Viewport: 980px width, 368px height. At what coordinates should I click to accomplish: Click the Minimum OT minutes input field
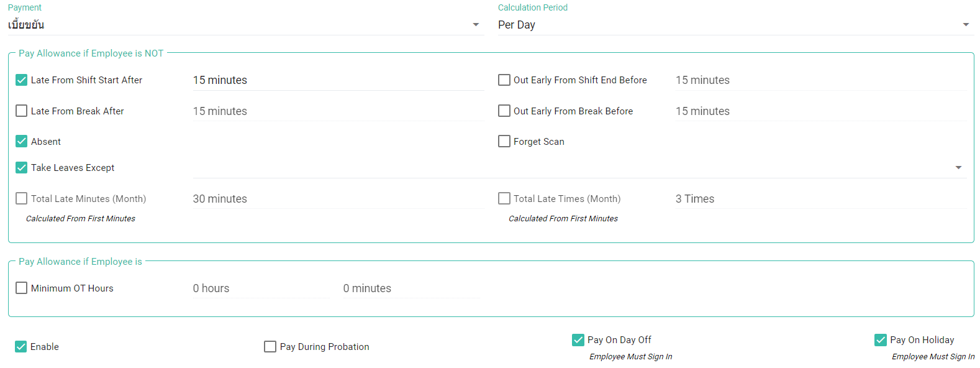point(411,288)
